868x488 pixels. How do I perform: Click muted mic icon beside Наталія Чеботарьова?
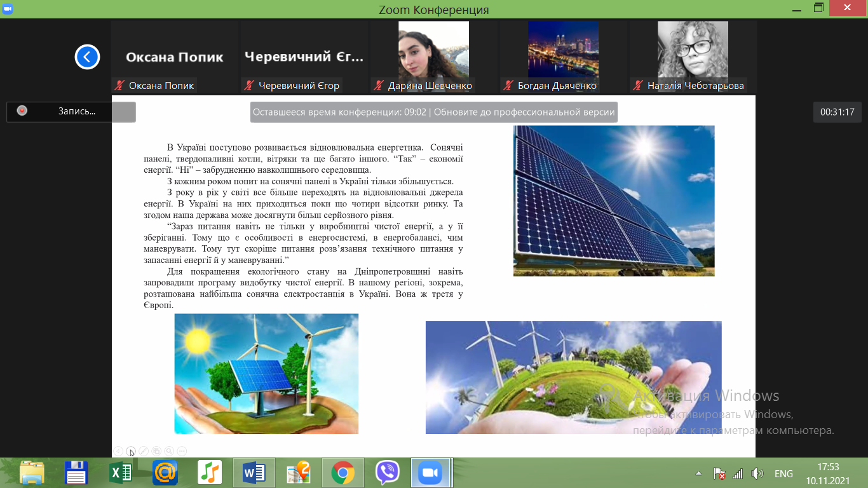pyautogui.click(x=637, y=85)
